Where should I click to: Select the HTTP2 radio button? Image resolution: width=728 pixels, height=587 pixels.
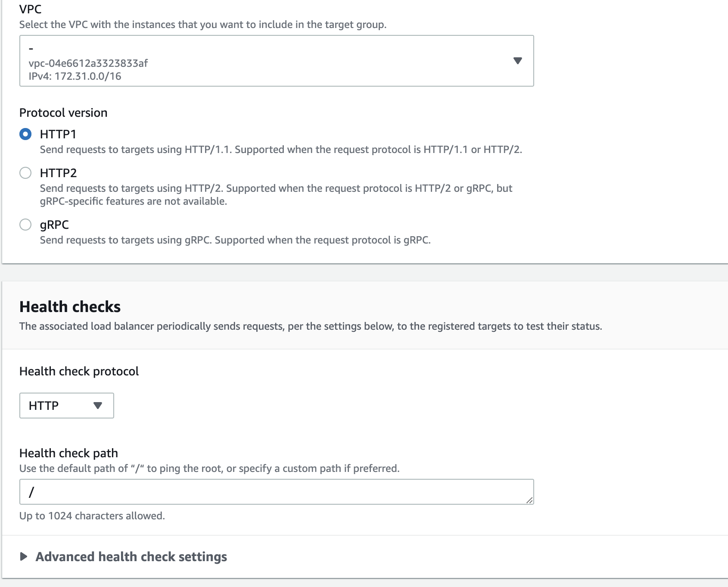(25, 173)
